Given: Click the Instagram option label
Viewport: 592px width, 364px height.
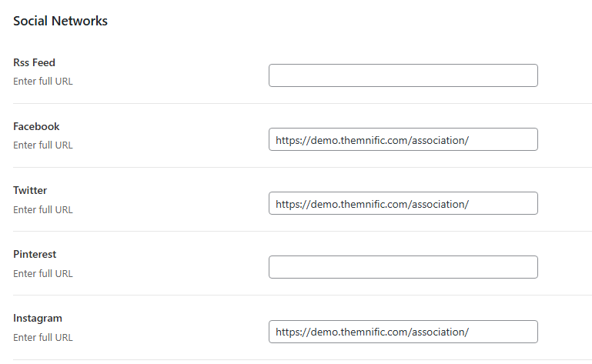Looking at the screenshot, I should pyautogui.click(x=38, y=319).
